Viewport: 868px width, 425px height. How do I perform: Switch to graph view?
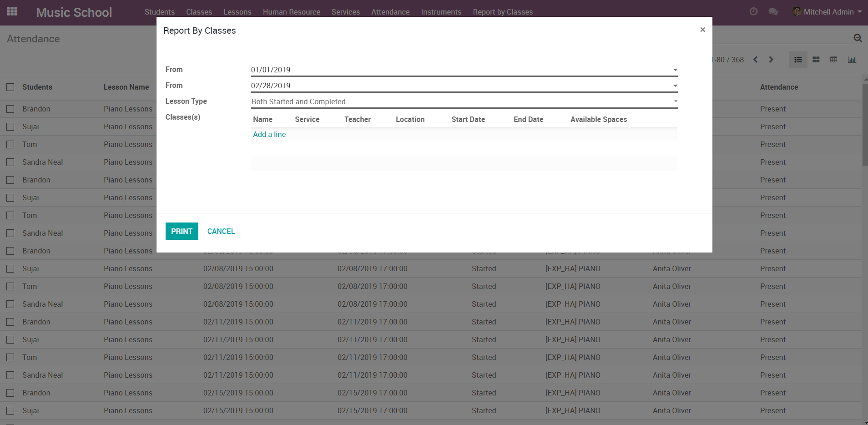coord(852,60)
